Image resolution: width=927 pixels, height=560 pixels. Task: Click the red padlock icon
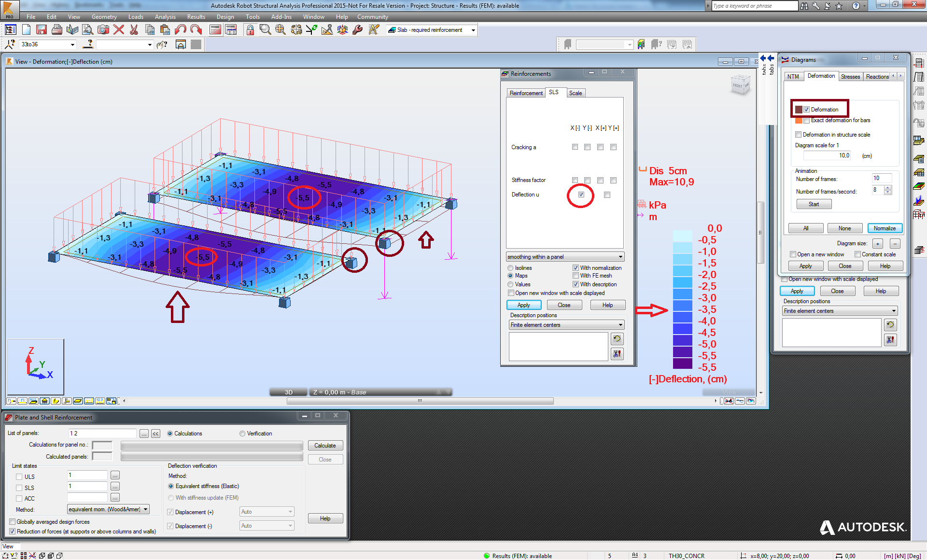click(250, 30)
